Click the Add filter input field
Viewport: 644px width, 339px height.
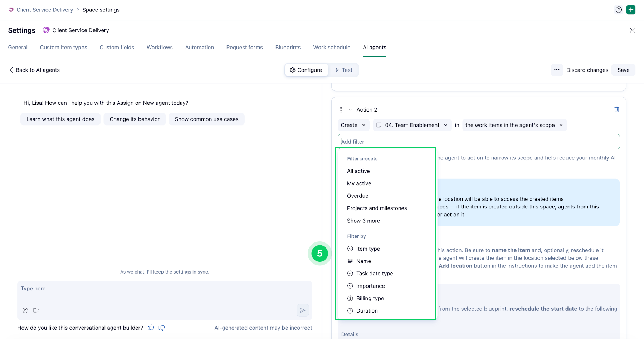[x=479, y=142]
